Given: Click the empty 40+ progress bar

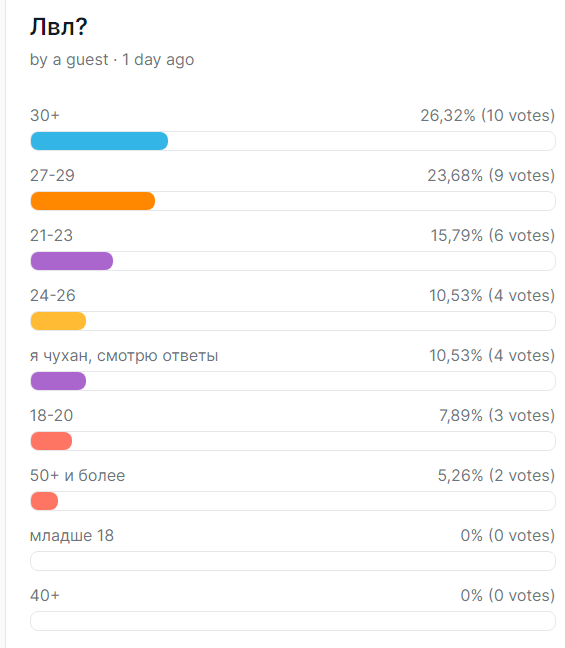Looking at the screenshot, I should pyautogui.click(x=293, y=621).
